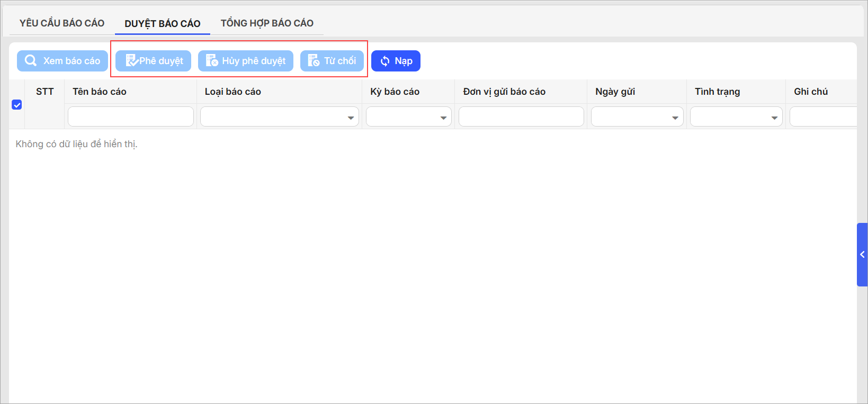Open the Tình trạng filter dropdown
The width and height of the screenshot is (868, 404).
click(774, 118)
